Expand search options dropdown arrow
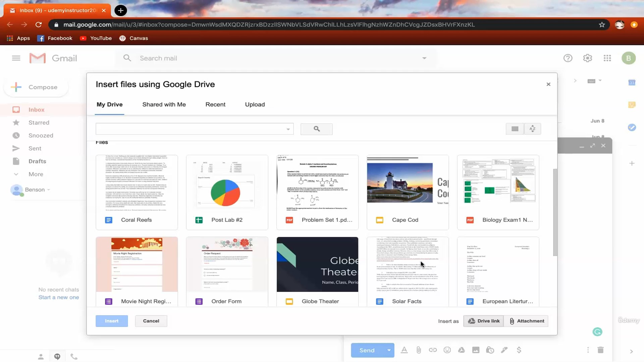The image size is (644, 362). point(424,58)
